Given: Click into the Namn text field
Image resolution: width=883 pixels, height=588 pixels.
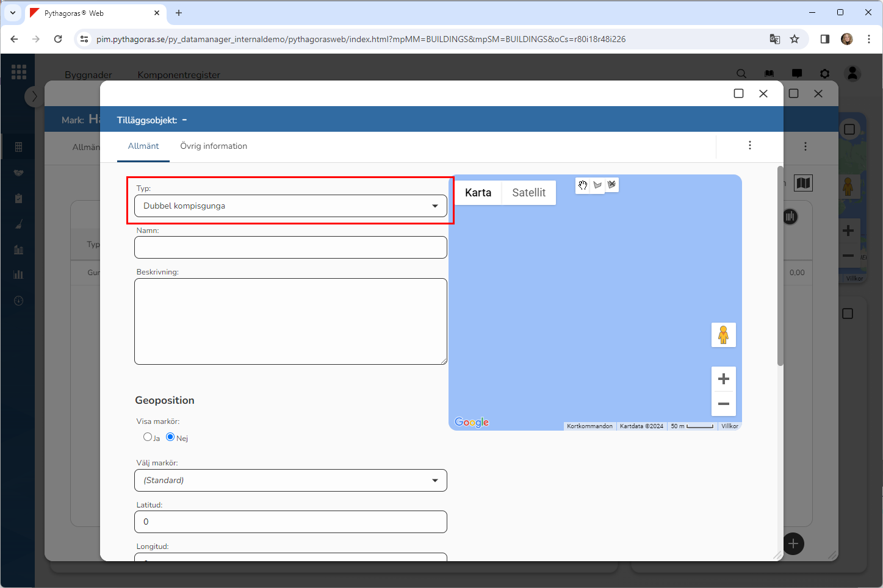Looking at the screenshot, I should [290, 248].
